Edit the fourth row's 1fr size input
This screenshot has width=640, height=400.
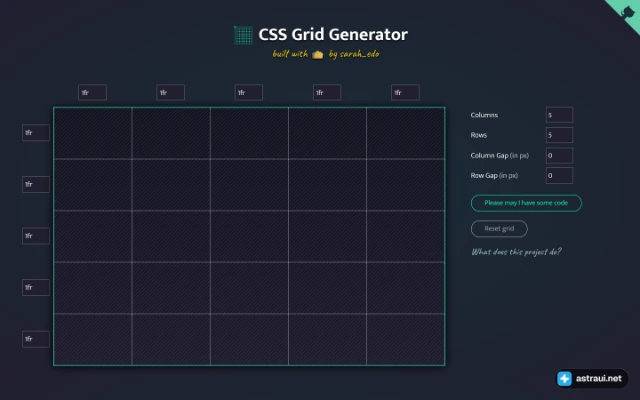[x=36, y=287]
